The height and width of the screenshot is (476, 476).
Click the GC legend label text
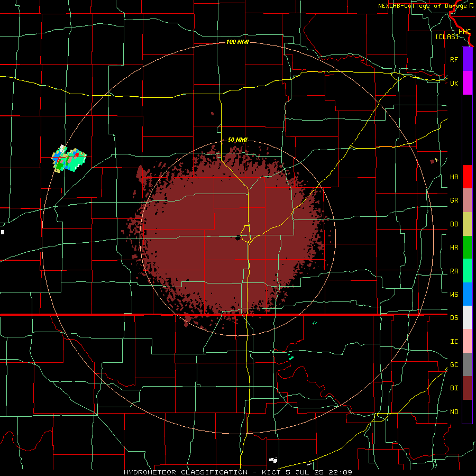454,364
